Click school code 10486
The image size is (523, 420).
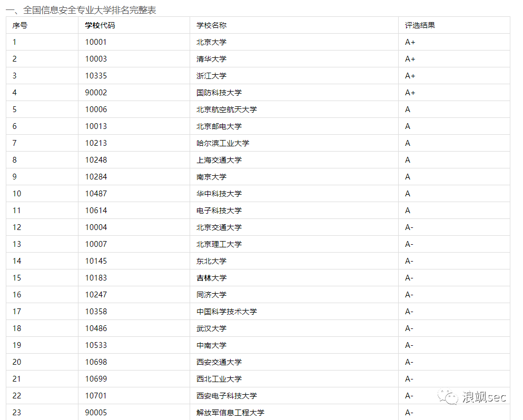pyautogui.click(x=96, y=328)
